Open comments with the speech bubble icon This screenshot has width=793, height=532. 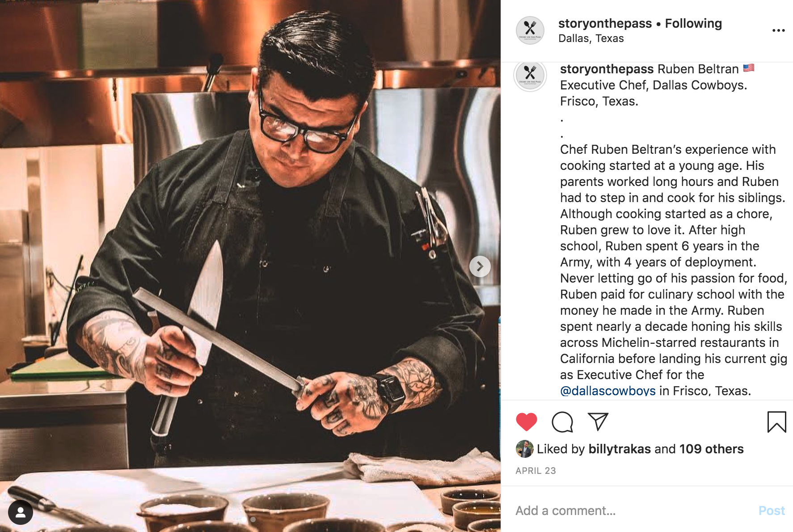click(562, 422)
